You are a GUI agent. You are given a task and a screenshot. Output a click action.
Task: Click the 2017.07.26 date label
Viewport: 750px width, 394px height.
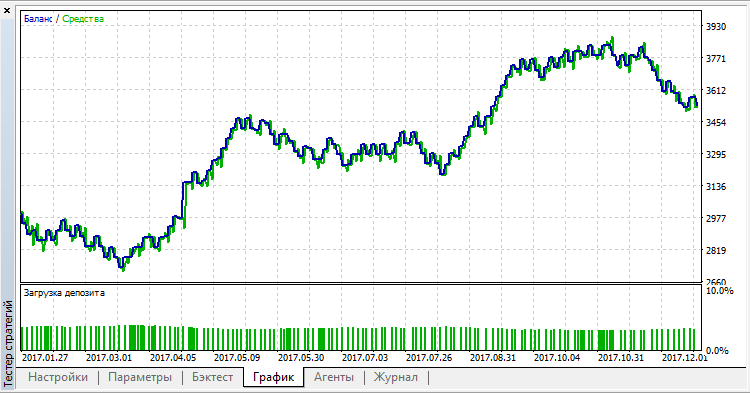[x=429, y=358]
